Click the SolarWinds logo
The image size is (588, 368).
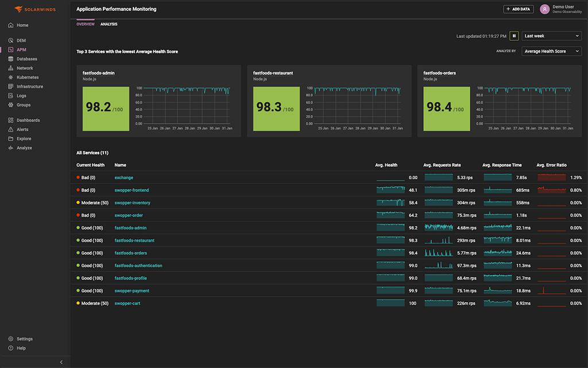coord(36,9)
